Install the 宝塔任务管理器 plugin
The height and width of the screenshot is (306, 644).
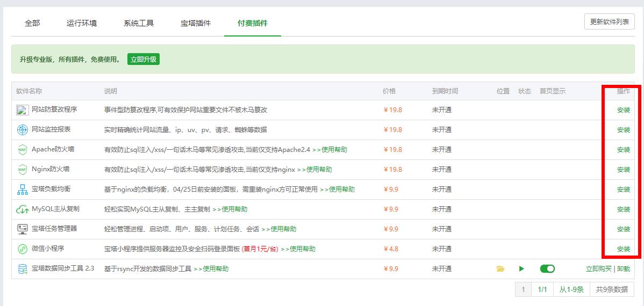pos(624,229)
